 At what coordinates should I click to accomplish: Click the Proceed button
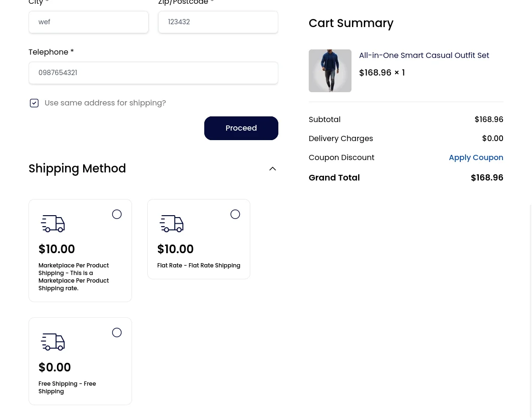[x=241, y=128]
